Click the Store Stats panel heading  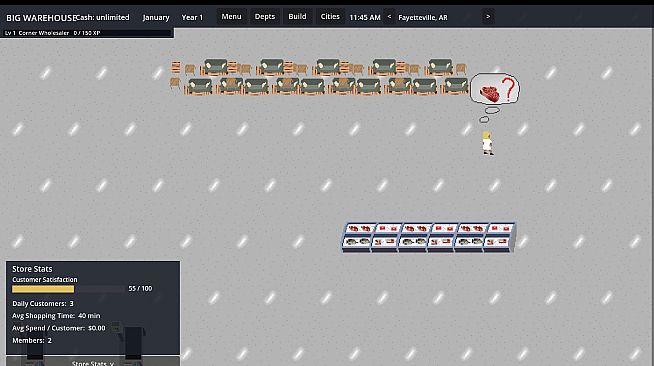coord(32,269)
